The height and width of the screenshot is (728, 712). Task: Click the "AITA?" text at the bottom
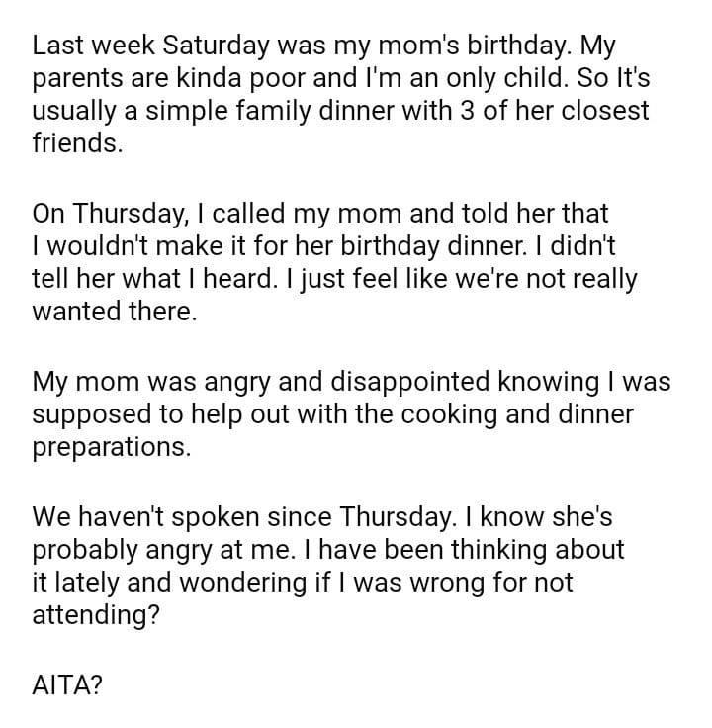(x=67, y=685)
